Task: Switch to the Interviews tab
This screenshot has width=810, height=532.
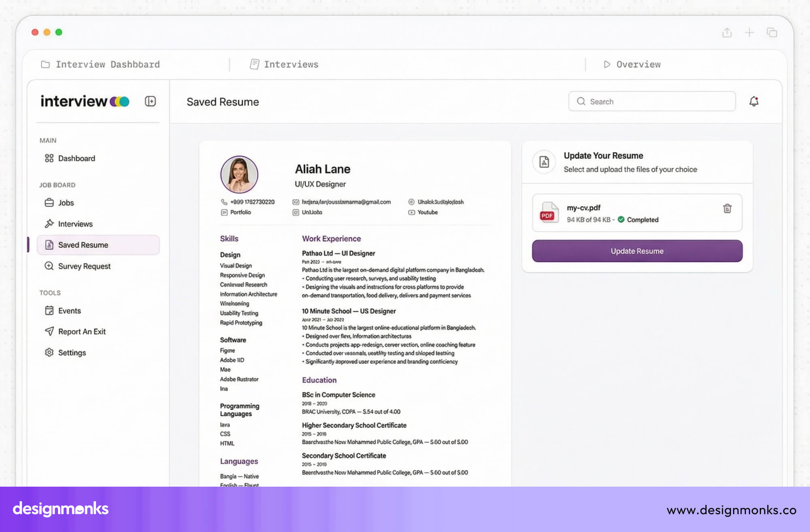Action: point(290,64)
